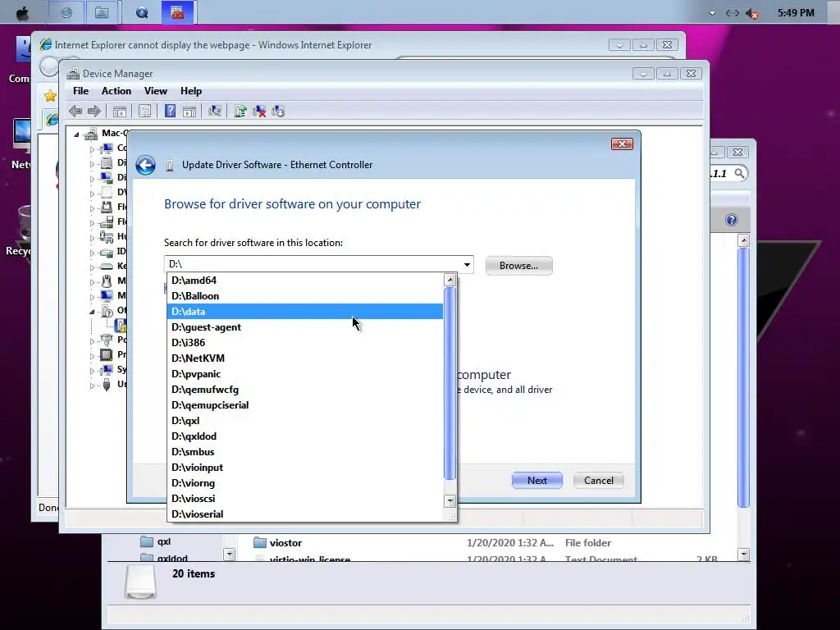Click the Cancel button
Viewport: 840px width, 630px height.
coord(598,481)
